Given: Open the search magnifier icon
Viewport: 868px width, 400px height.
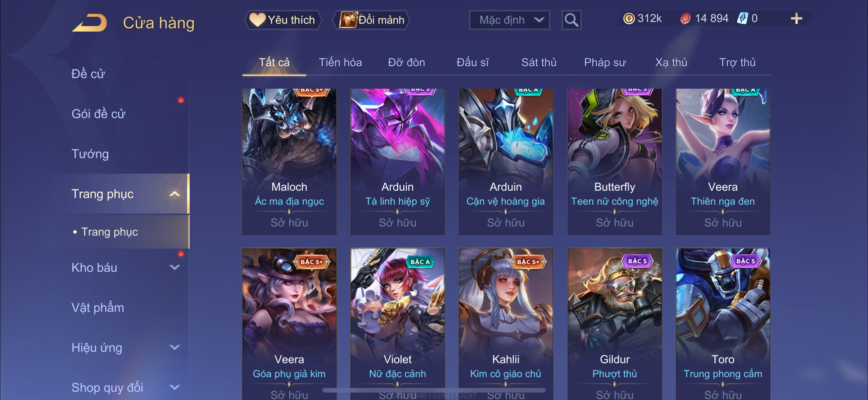Looking at the screenshot, I should 571,20.
